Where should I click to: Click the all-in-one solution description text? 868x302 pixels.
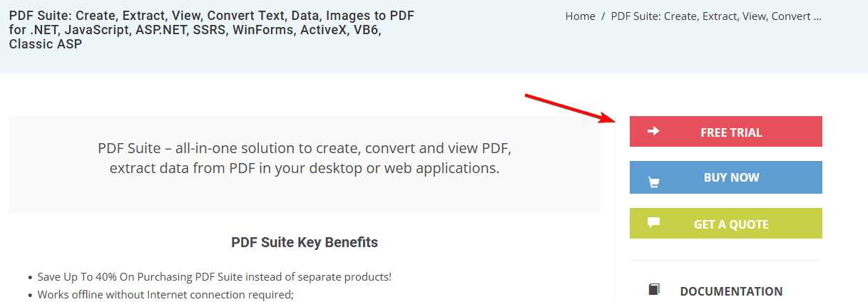click(x=305, y=159)
